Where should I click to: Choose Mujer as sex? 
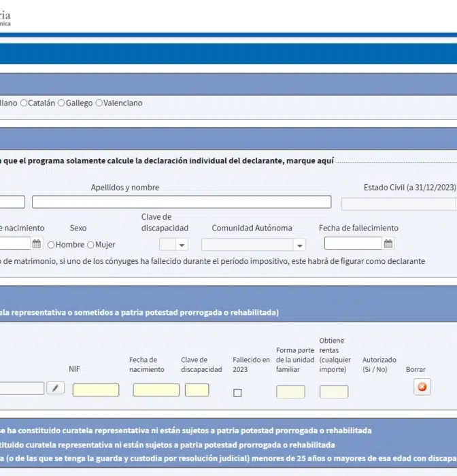tap(90, 245)
